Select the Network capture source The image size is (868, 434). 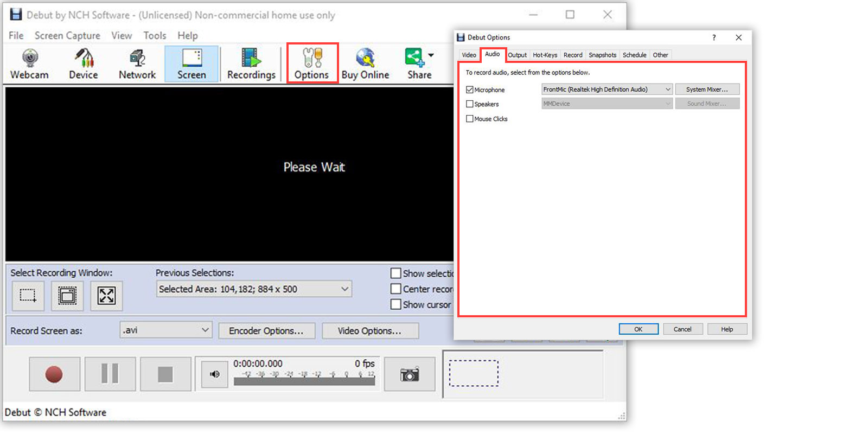137,64
